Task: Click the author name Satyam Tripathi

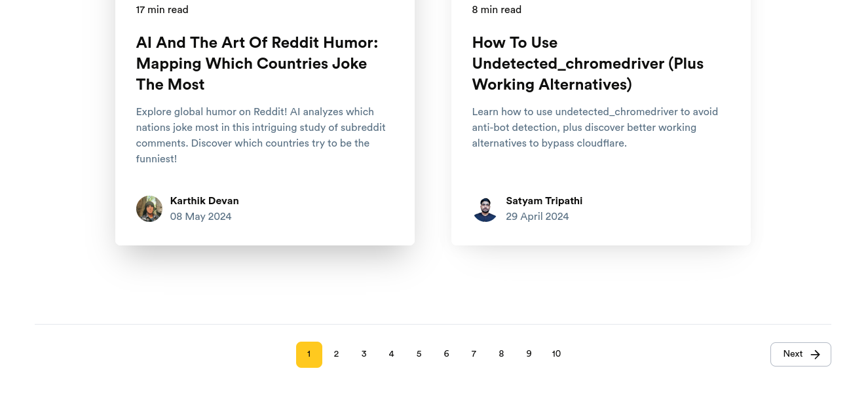Action: pyautogui.click(x=544, y=201)
